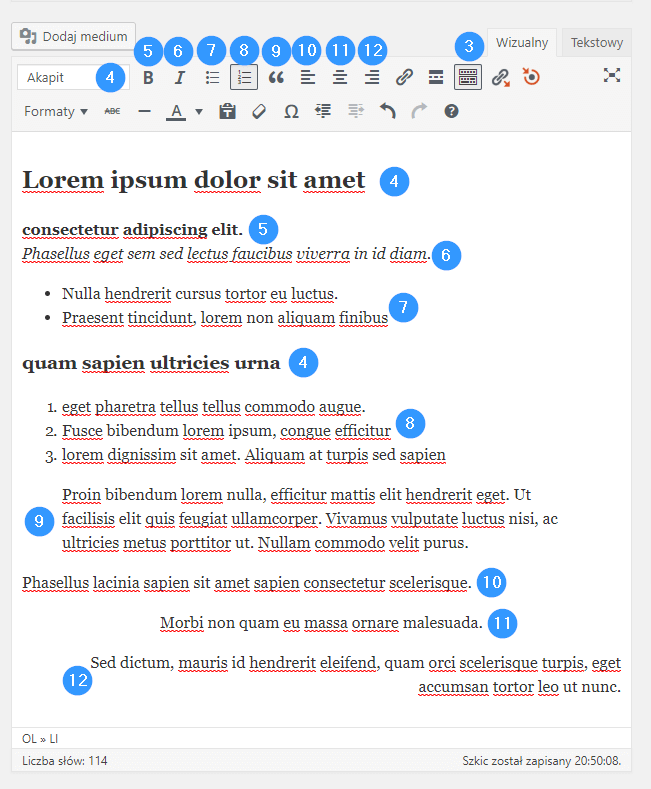The width and height of the screenshot is (651, 789).
Task: Open keyboard shortcuts help
Action: tap(451, 111)
